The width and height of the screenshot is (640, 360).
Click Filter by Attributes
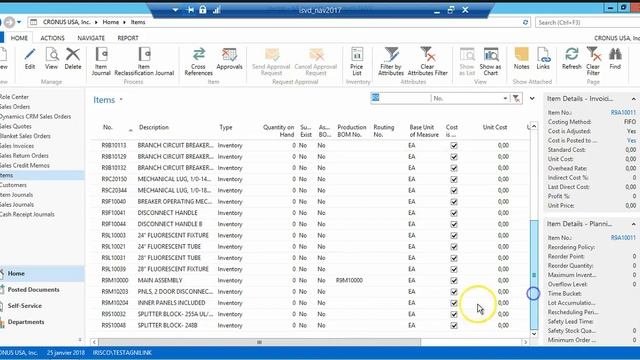pyautogui.click(x=391, y=61)
